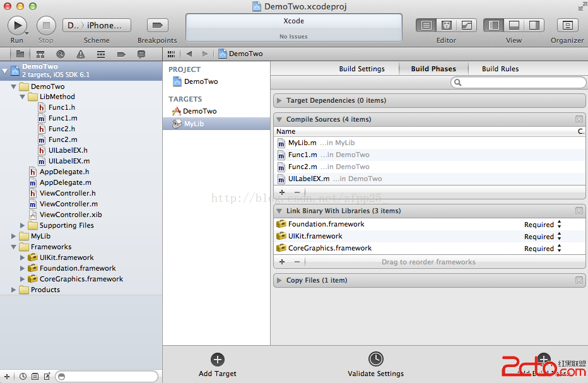Select the DemoTwo target in targets list

199,111
